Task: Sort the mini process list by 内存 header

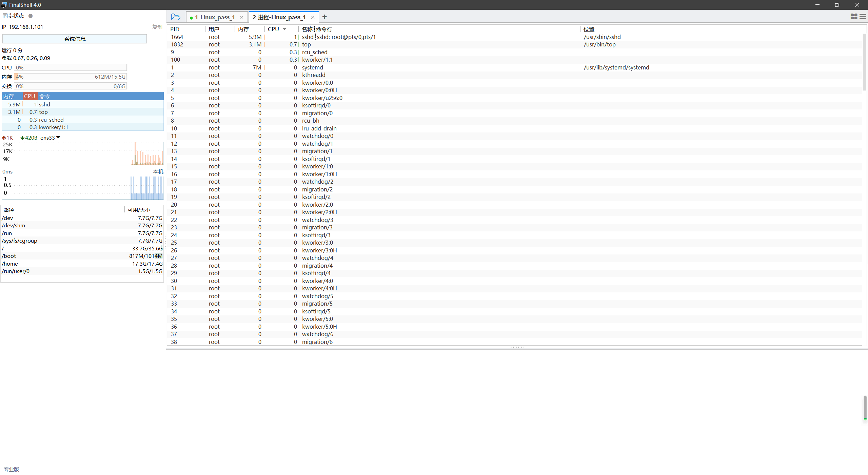Action: [x=9, y=96]
